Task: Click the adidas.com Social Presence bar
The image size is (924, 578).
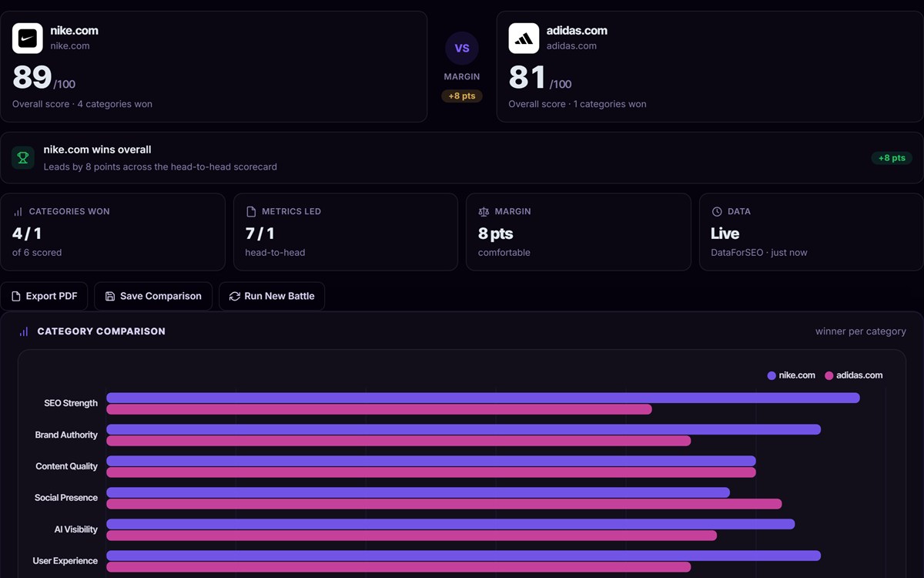Action: tap(444, 504)
